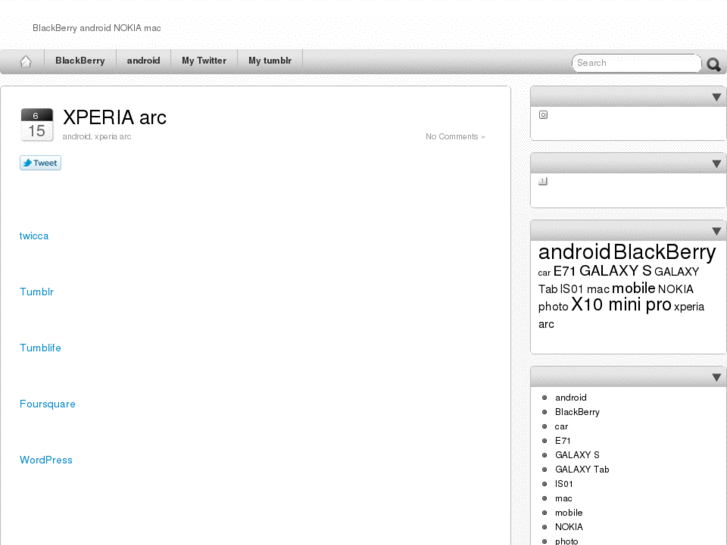Click the broken image icon in second sidebar widget

543,181
